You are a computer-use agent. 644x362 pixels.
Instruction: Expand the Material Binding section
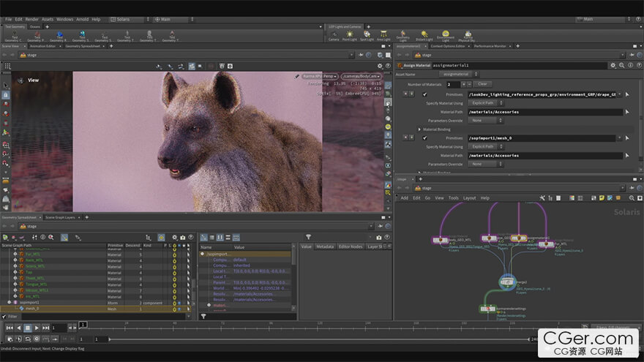coord(420,129)
